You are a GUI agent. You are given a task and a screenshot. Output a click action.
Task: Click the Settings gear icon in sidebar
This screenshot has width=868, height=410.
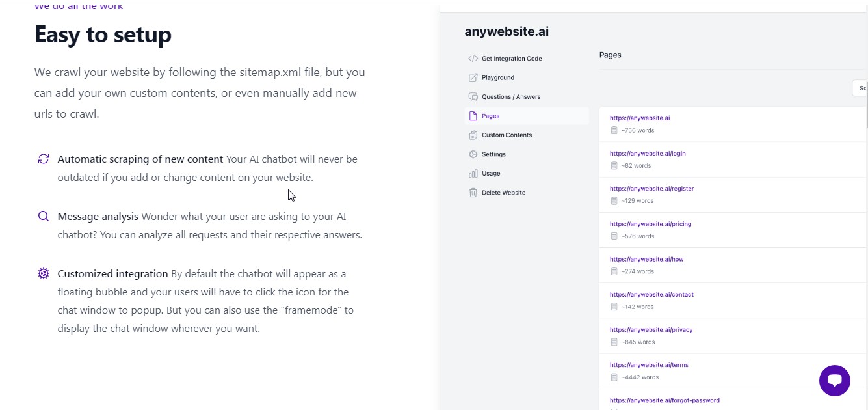[473, 154]
